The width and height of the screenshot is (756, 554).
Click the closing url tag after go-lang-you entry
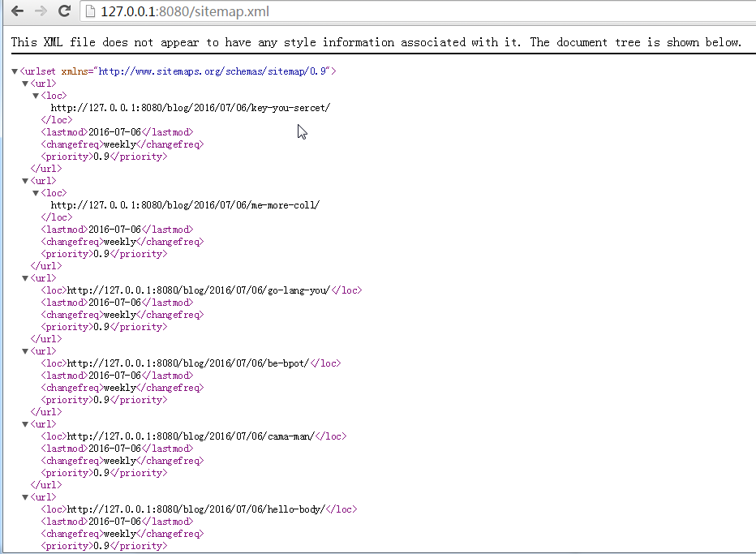coord(46,339)
